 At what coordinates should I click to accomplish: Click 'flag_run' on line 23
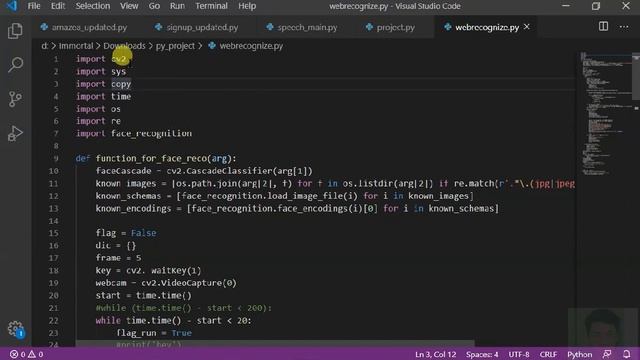tap(136, 333)
